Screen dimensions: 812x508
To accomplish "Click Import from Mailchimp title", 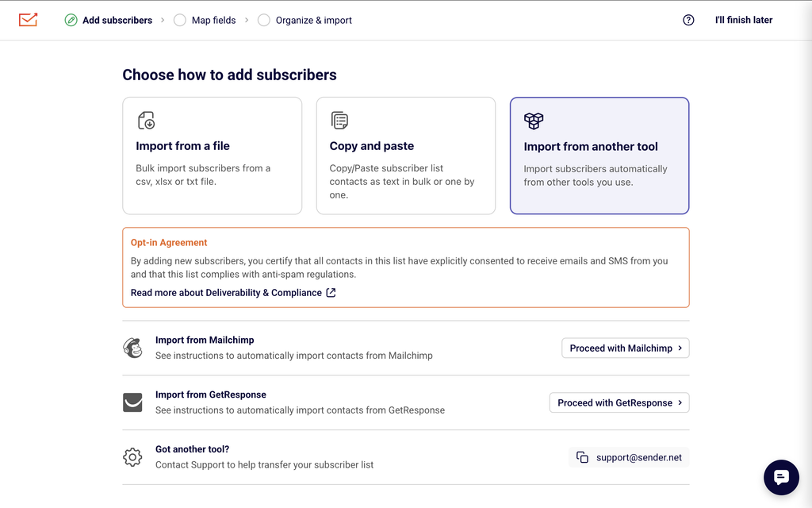I will [205, 340].
